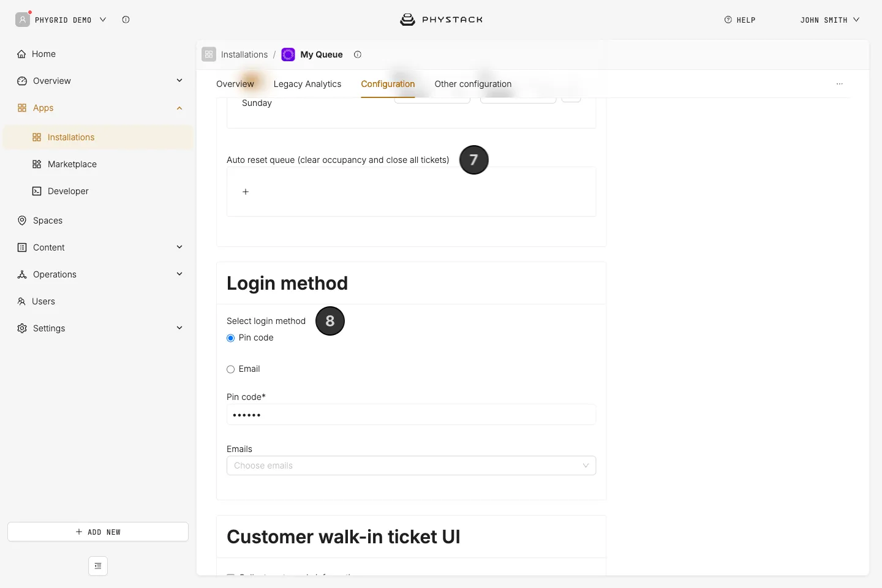The image size is (882, 588).
Task: Click the Spaces location pin icon
Action: pos(22,221)
